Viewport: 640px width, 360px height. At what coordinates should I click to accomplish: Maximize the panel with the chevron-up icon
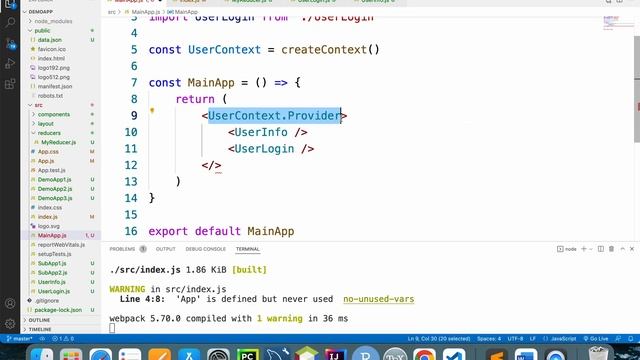(x=622, y=249)
